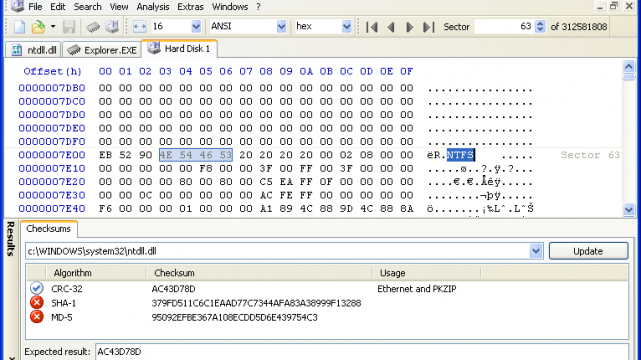The width and height of the screenshot is (641, 360).
Task: Click the Ethernet and PKZIP usage text
Action: 417,289
